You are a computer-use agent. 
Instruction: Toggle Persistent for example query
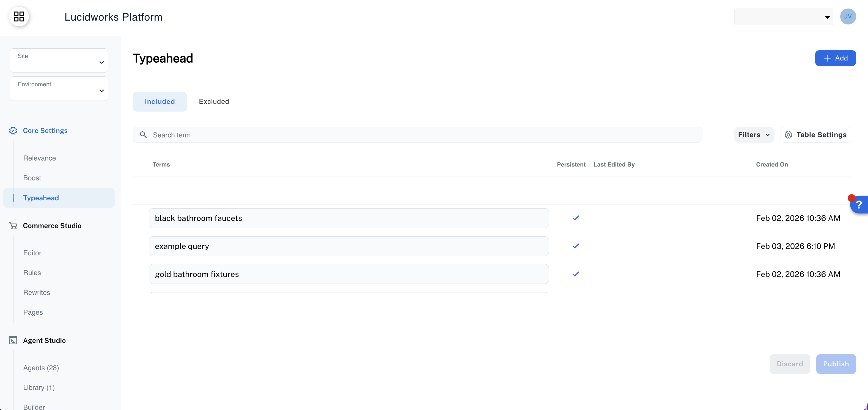click(576, 246)
